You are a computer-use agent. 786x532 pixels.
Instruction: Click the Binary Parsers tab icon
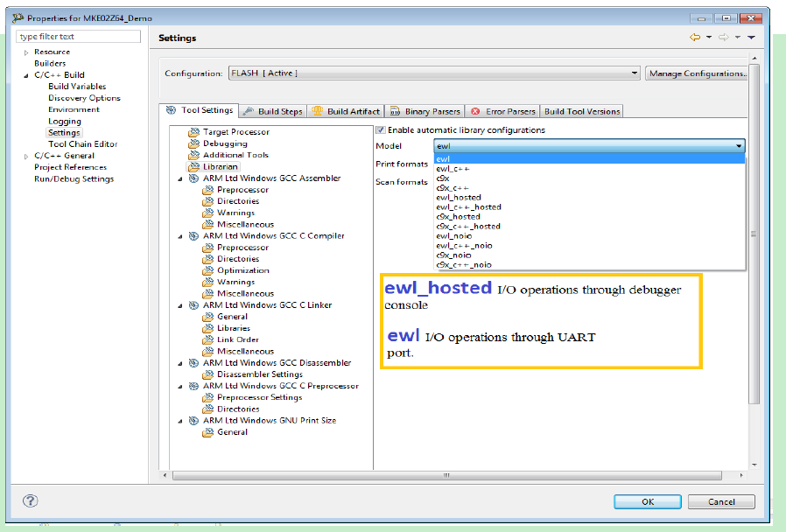pos(395,111)
